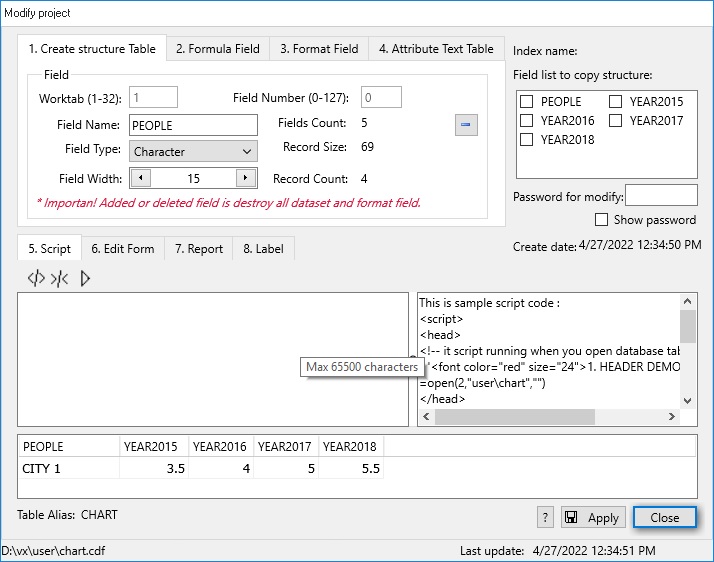This screenshot has width=714, height=562.
Task: Click the sample script down scroll arrow
Action: click(688, 401)
